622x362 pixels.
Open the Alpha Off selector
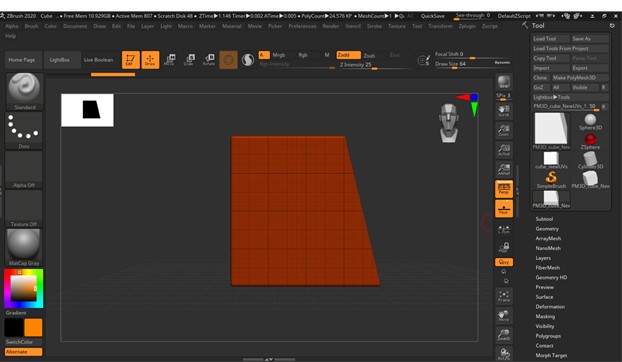[24, 169]
